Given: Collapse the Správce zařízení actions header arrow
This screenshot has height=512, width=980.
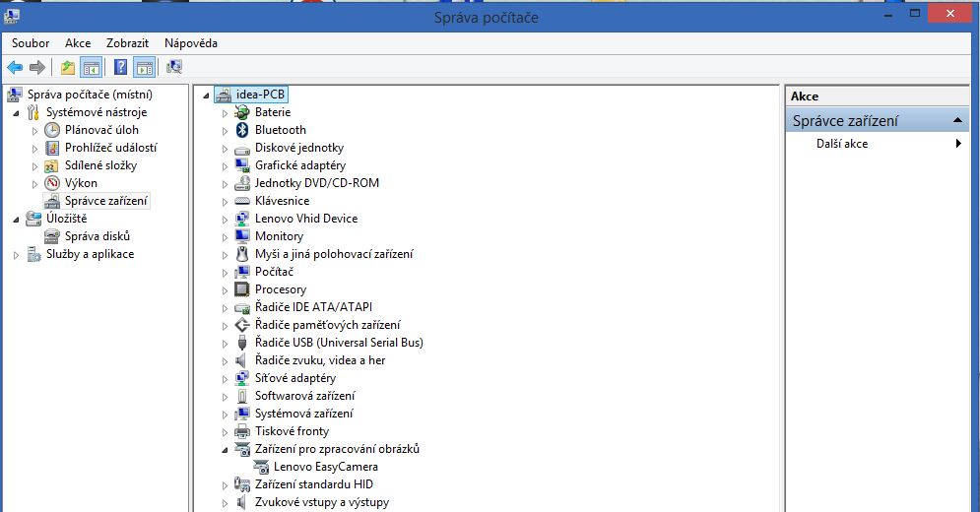Looking at the screenshot, I should click(x=957, y=120).
